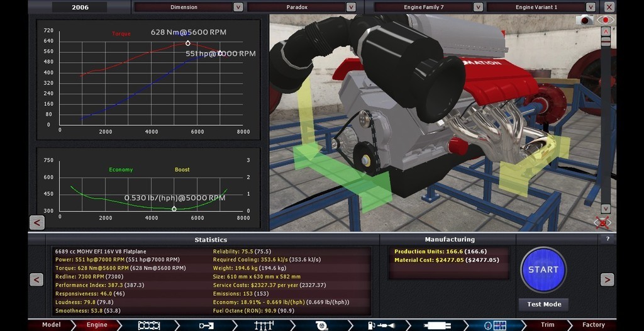Go to the Factory tab
644x331 pixels.
(593, 325)
